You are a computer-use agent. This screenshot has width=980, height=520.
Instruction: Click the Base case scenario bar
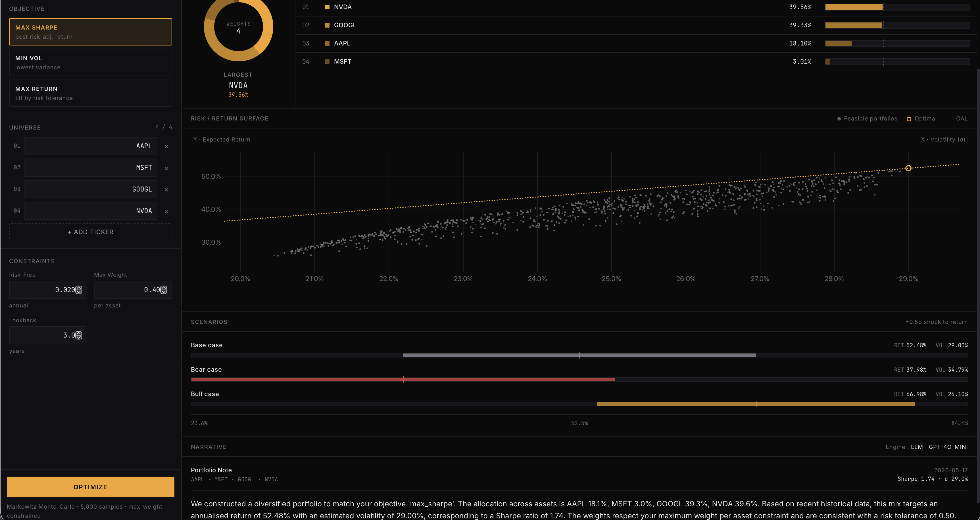click(579, 355)
